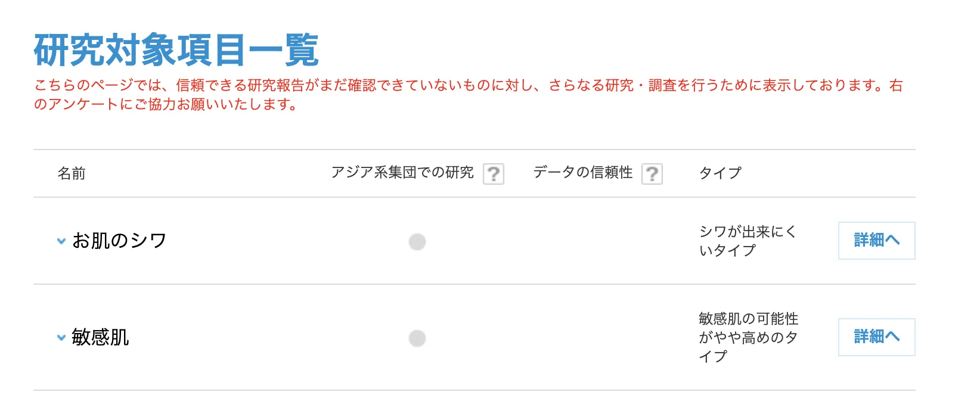Select the 敏感肌 item name
Viewport: 980px width, 417px height.
(101, 338)
